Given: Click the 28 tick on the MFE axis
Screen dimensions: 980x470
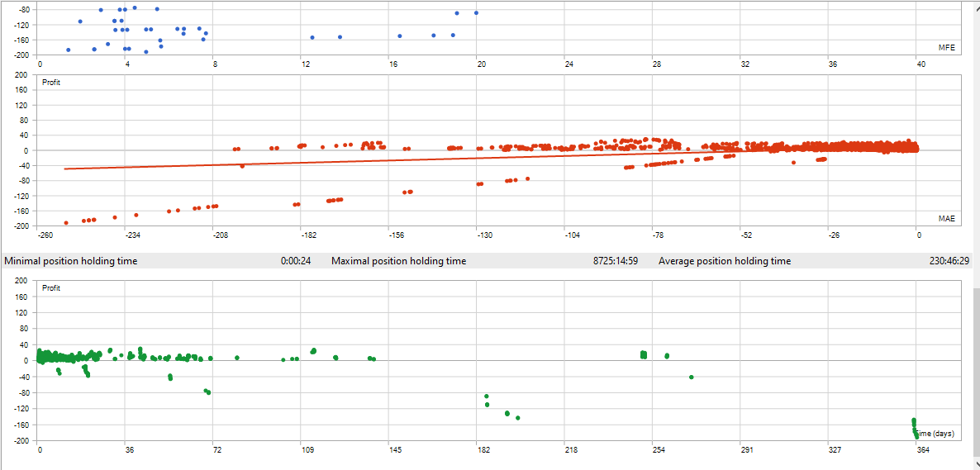Looking at the screenshot, I should click(x=658, y=64).
